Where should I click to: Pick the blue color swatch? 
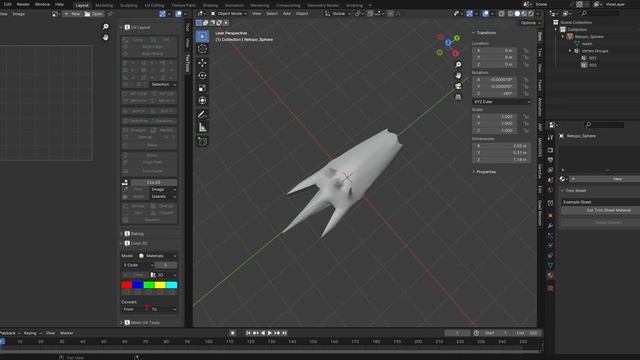click(x=138, y=285)
